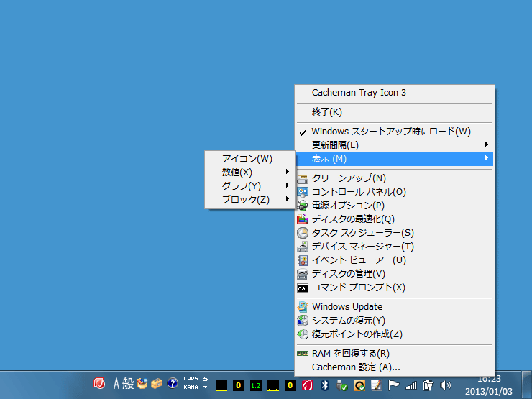
Task: Click the コントロール パネル(O) icon
Action: click(x=302, y=192)
